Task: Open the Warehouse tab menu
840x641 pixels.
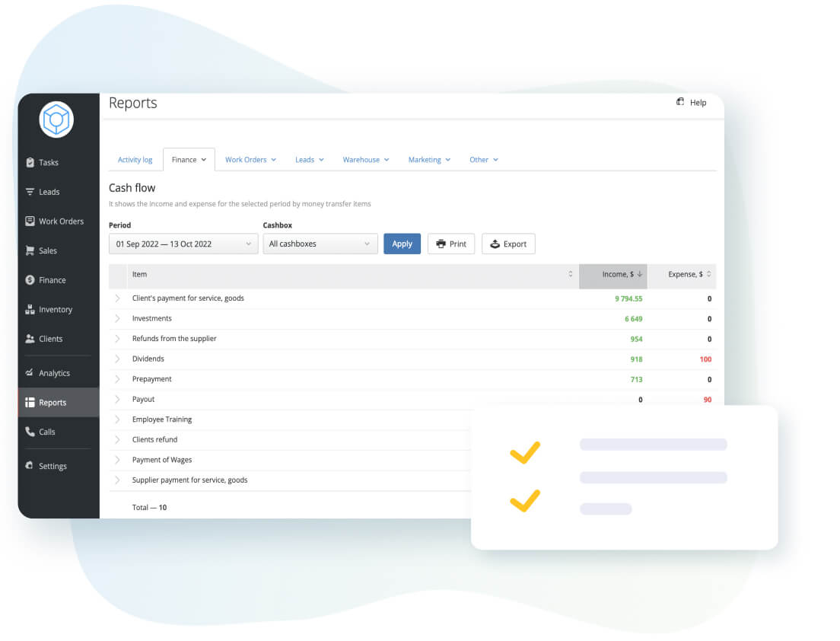Action: (x=365, y=160)
